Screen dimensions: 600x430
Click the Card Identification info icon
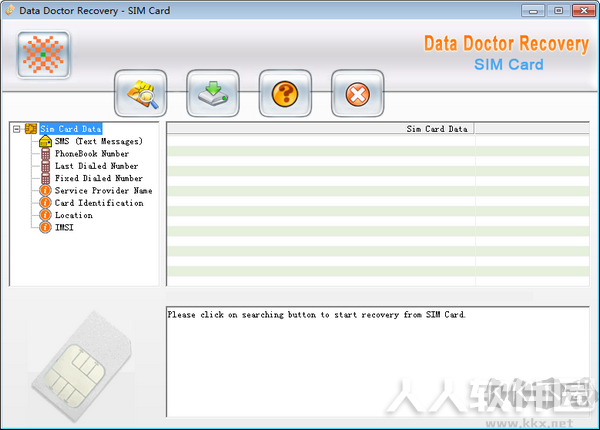point(45,203)
